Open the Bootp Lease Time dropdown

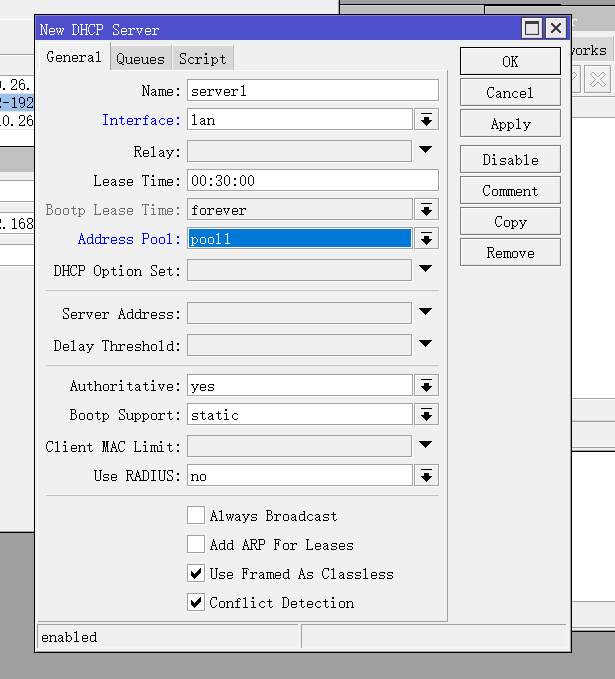tap(426, 210)
